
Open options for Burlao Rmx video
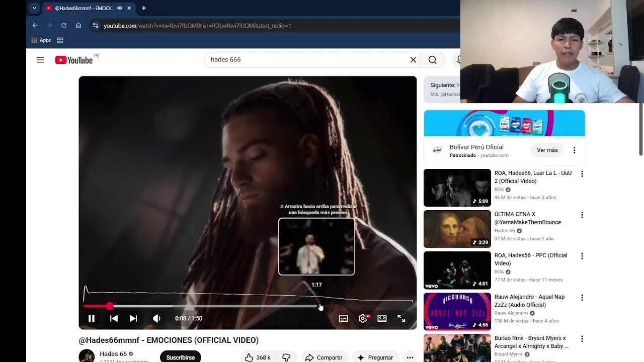[582, 339]
